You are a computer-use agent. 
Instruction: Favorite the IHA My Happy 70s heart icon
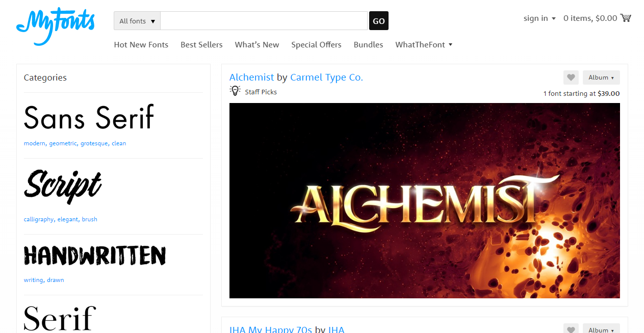tap(571, 328)
